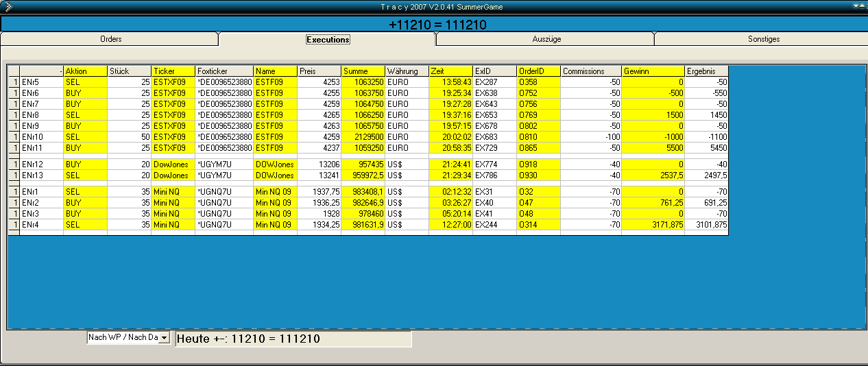Click the 'Heute +-: 11210 = 111210' status field
868x366 pixels.
tap(293, 339)
